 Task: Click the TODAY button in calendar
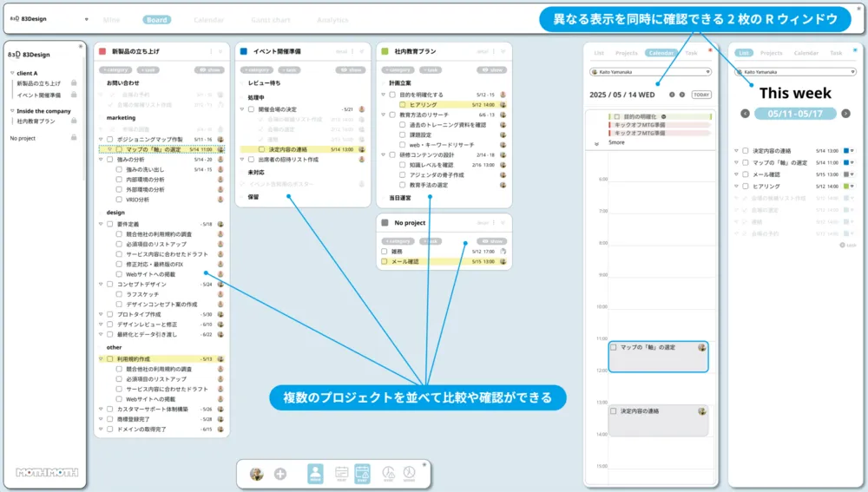pyautogui.click(x=700, y=95)
